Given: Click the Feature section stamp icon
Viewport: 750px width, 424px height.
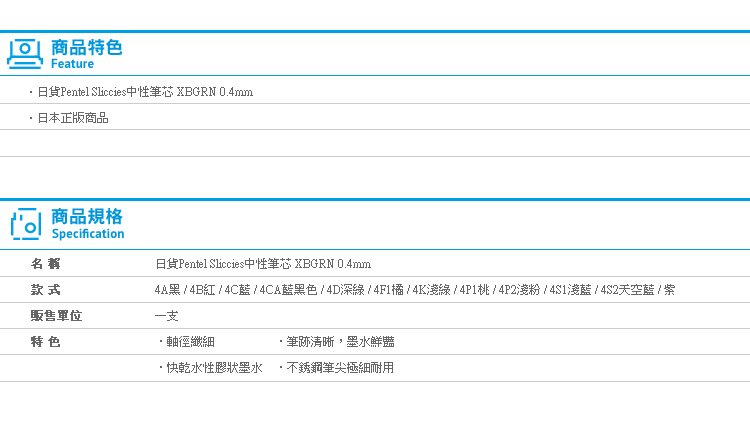Looking at the screenshot, I should [x=25, y=54].
